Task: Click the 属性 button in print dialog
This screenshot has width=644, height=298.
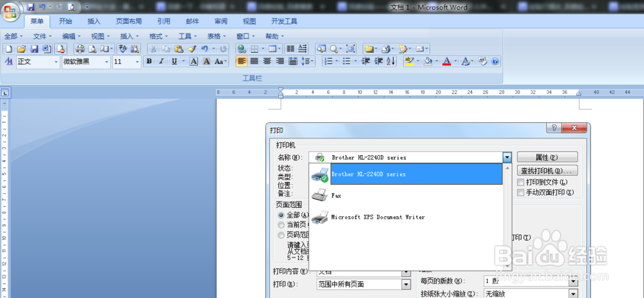Action: click(547, 157)
